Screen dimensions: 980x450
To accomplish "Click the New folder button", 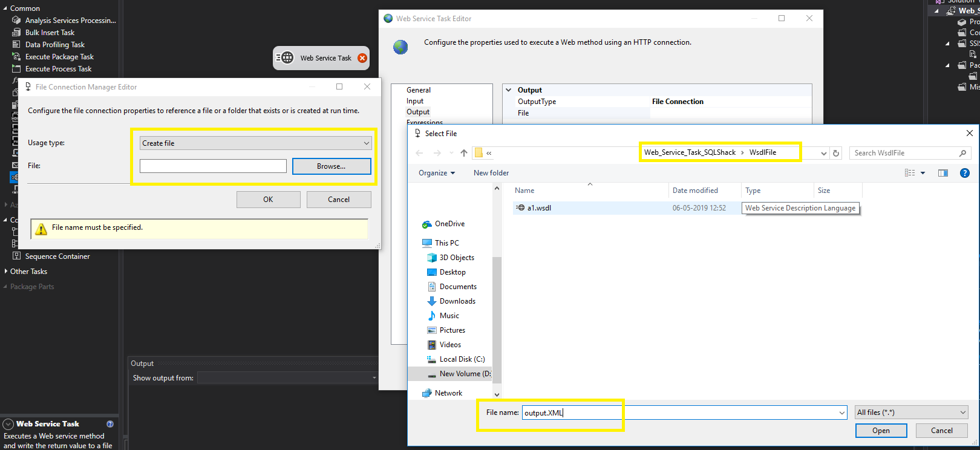I will pyautogui.click(x=491, y=173).
